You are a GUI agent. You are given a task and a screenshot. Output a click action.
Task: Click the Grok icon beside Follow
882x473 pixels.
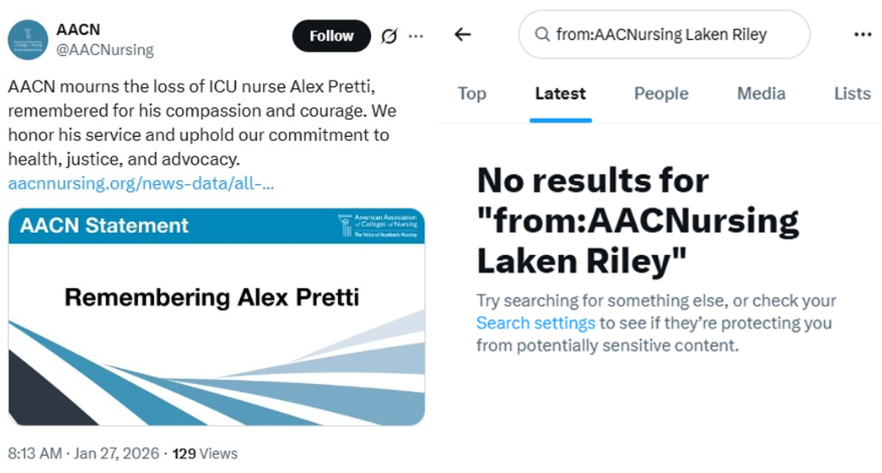tap(389, 36)
